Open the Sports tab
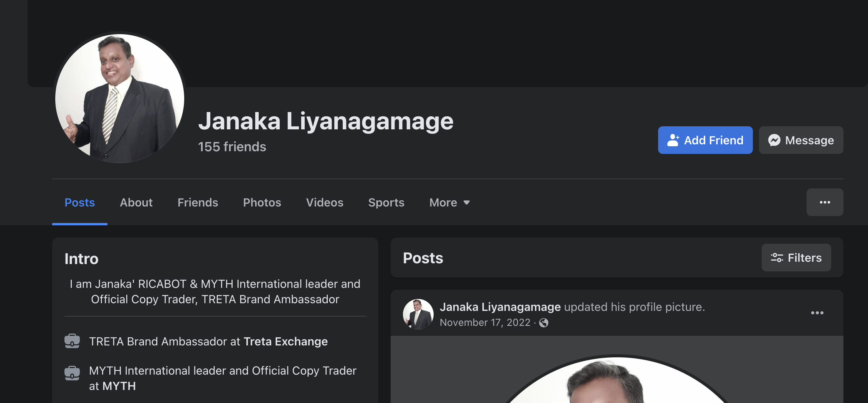This screenshot has height=403, width=868. [386, 202]
